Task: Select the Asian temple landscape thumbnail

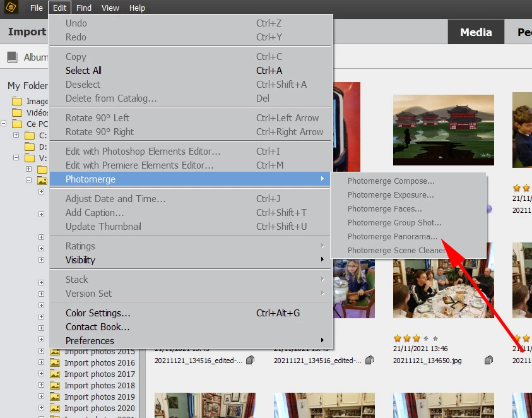Action: tap(444, 130)
